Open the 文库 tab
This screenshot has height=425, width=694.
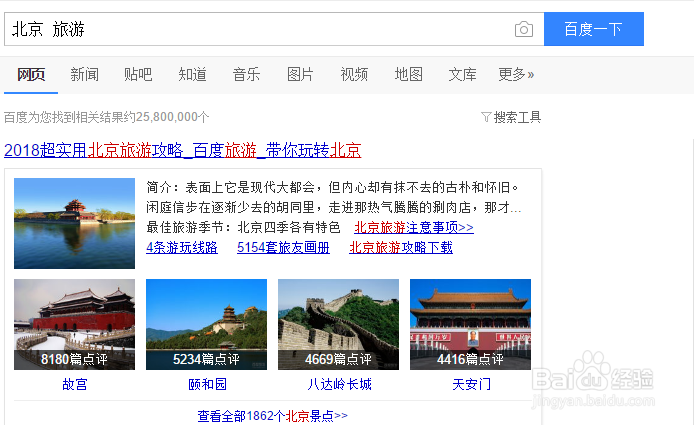point(462,74)
